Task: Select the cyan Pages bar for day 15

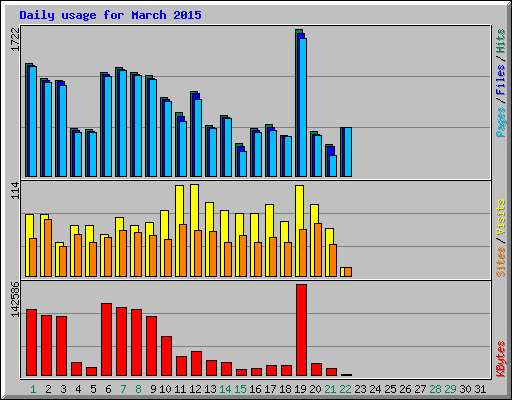Action: [x=243, y=164]
